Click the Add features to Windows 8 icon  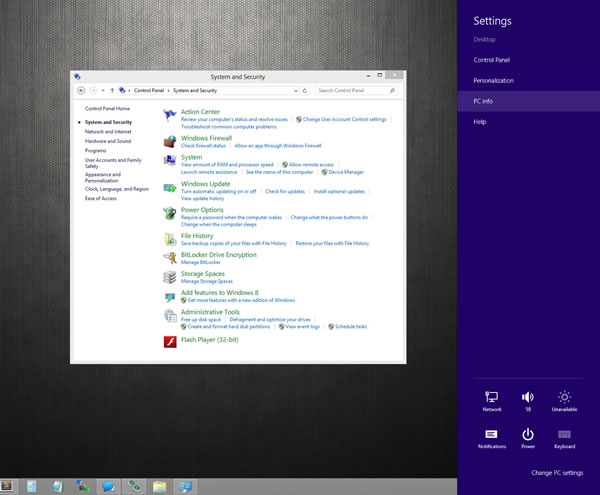click(170, 296)
